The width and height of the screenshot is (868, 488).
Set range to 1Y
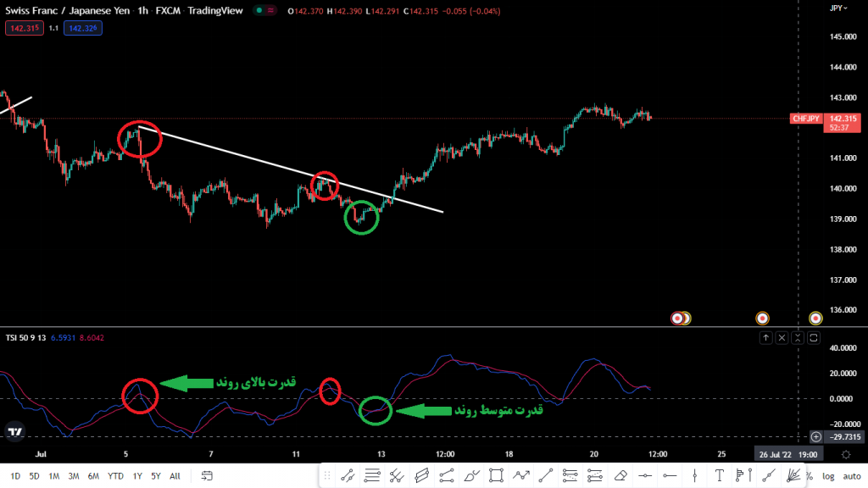point(137,476)
